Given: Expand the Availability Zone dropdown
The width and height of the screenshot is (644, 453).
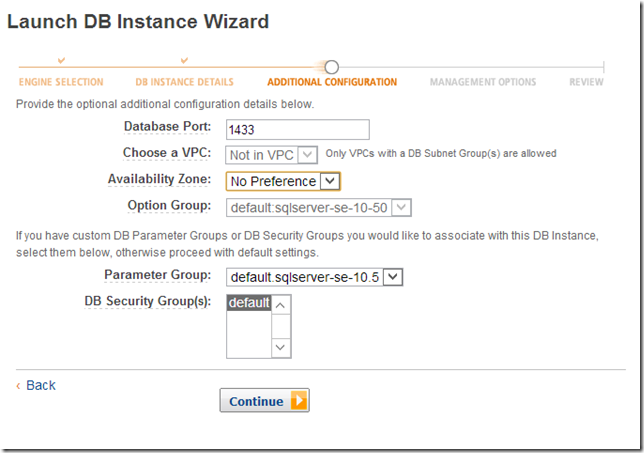Looking at the screenshot, I should 331,181.
